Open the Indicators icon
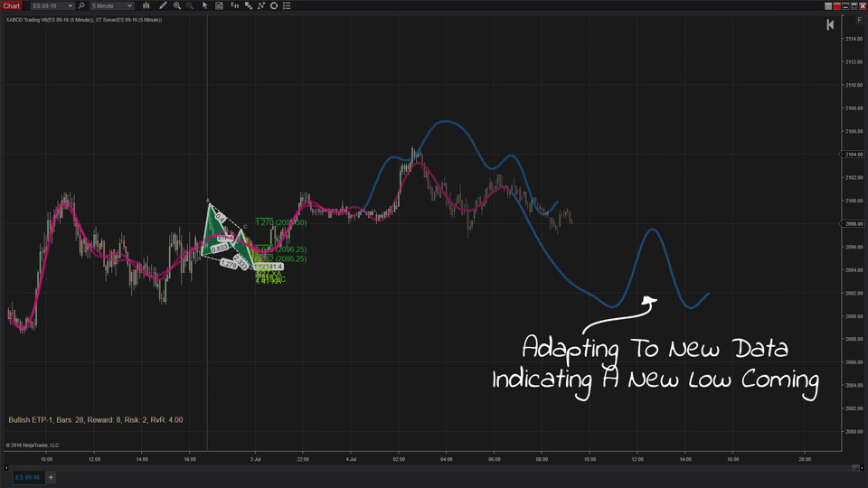The image size is (868, 488). coord(260,5)
